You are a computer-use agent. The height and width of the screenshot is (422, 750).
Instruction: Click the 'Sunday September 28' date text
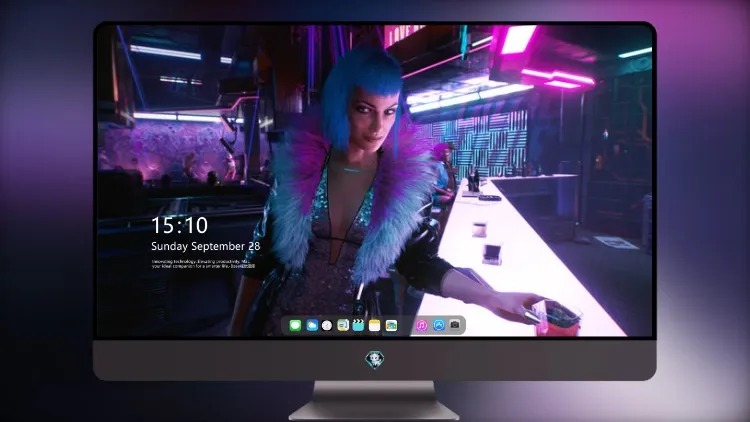pyautogui.click(x=206, y=246)
